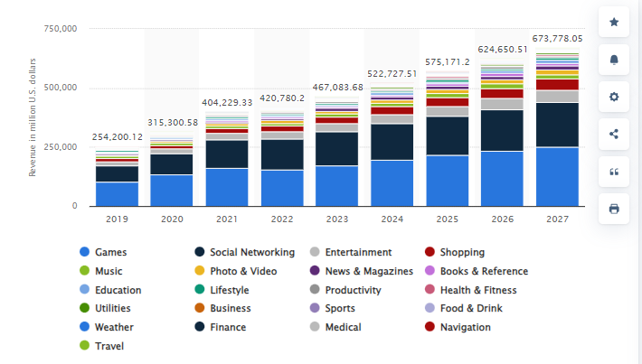Viewport: 642px width, 364px height.
Task: Click the 2027 Social Networking bar segment
Action: click(x=557, y=125)
